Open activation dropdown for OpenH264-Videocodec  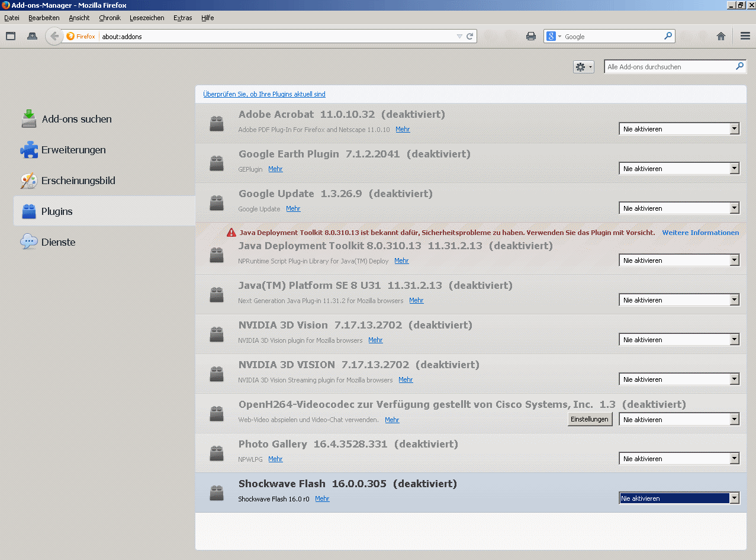(x=679, y=420)
